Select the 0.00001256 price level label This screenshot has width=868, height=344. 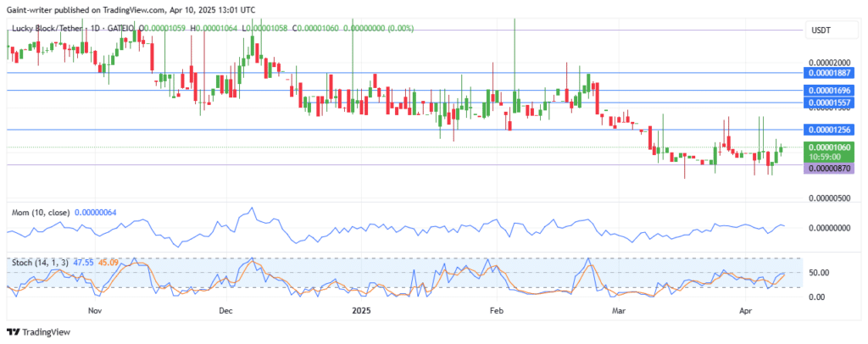(x=829, y=130)
